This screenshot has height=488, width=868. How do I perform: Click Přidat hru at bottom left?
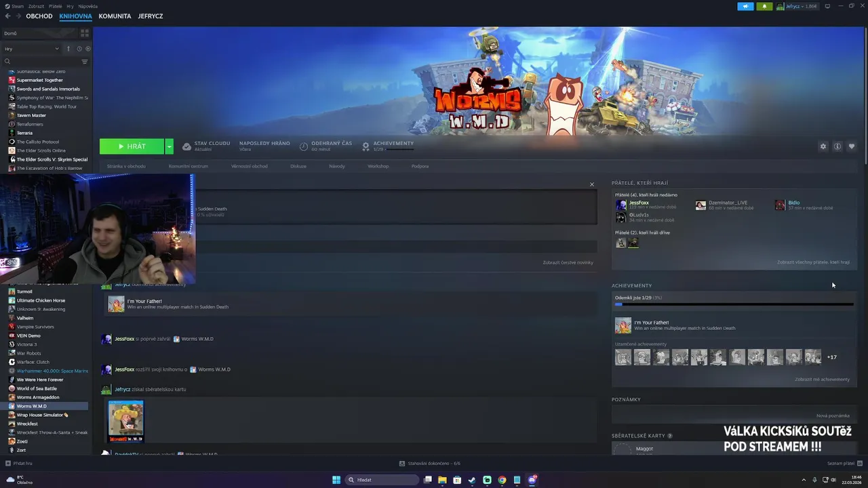click(18, 464)
